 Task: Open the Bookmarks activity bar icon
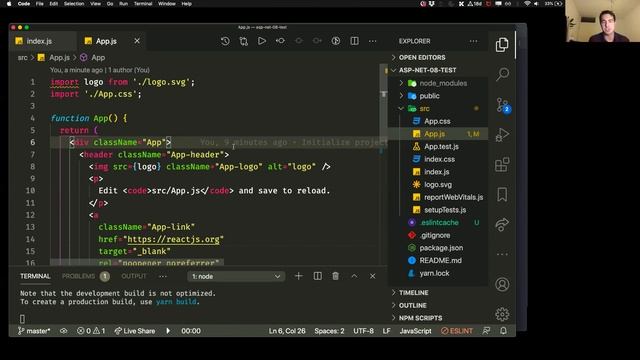click(502, 194)
